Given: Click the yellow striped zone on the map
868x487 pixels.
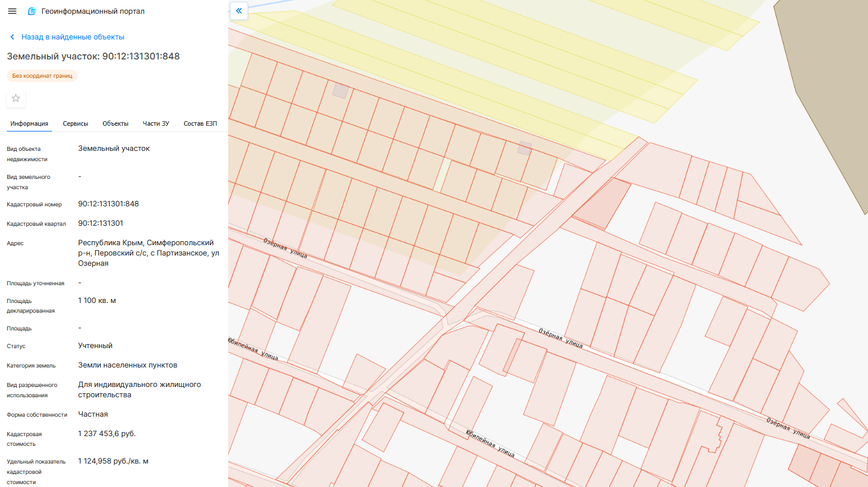Looking at the screenshot, I should 515,63.
